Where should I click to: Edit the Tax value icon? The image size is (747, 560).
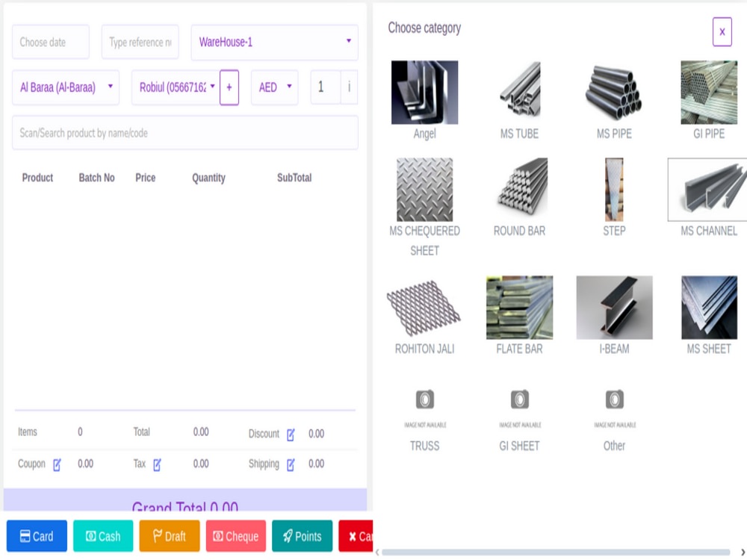pyautogui.click(x=157, y=464)
